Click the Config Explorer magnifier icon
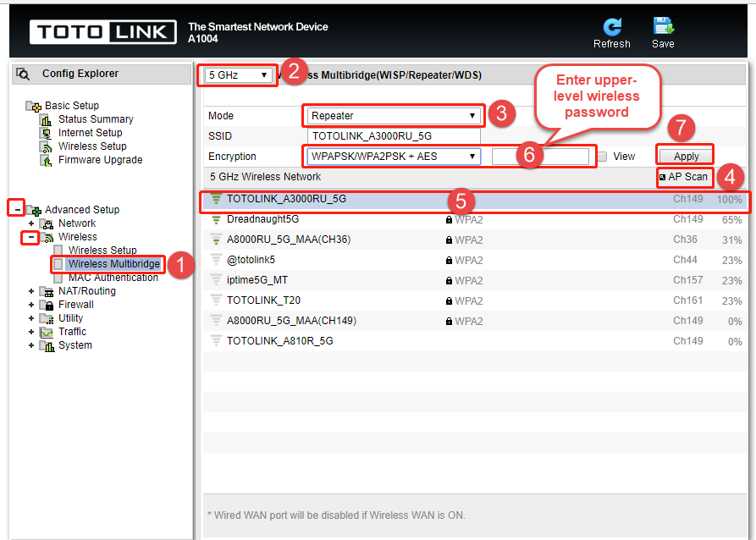The image size is (756, 540). click(x=23, y=74)
